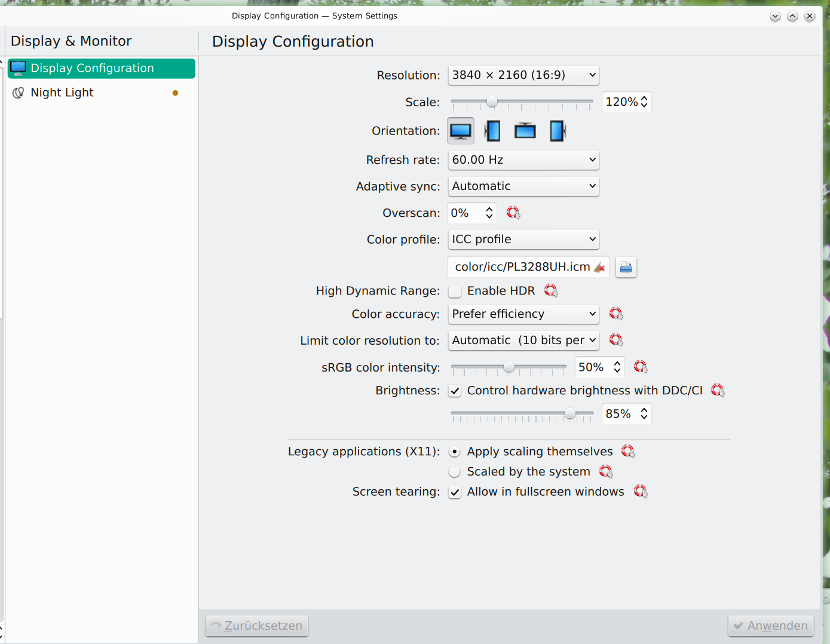This screenshot has width=830, height=644.
Task: Open file browser for ICC profile
Action: pos(626,267)
